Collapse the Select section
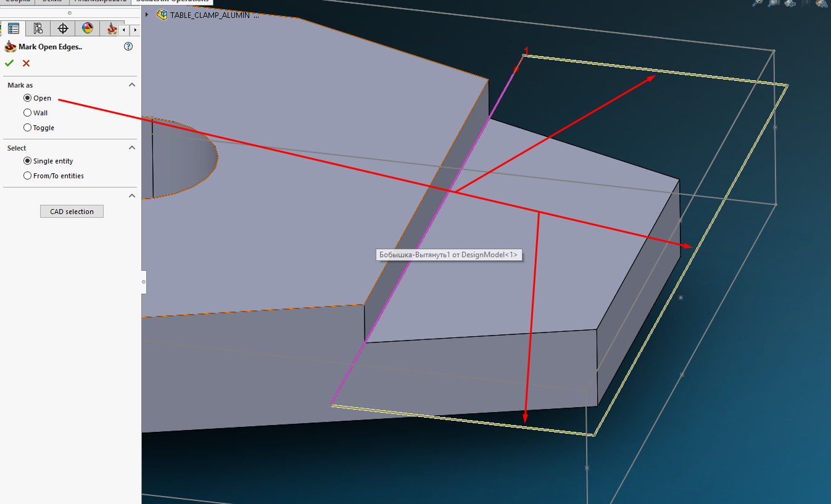The width and height of the screenshot is (831, 504). point(131,148)
